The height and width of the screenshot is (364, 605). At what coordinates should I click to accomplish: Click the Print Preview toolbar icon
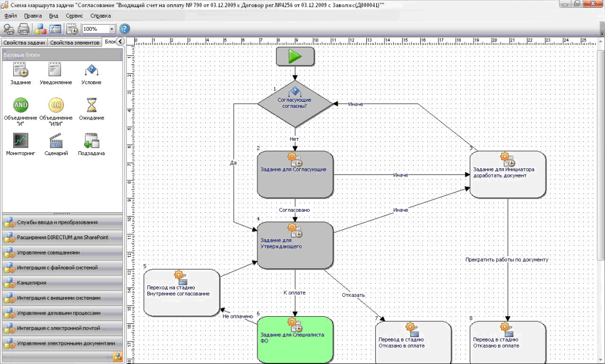[x=8, y=29]
